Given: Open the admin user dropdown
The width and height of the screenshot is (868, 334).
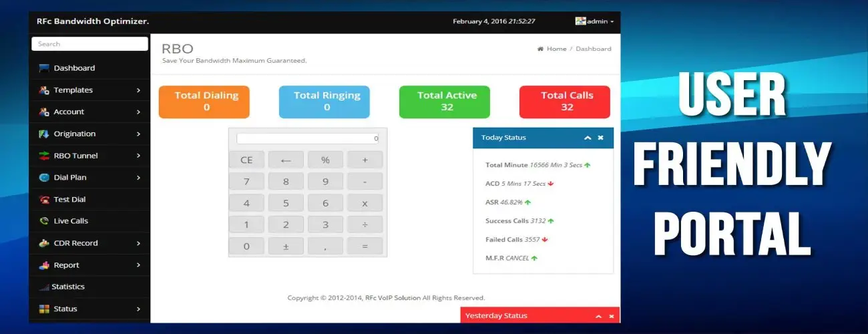Looking at the screenshot, I should 594,21.
